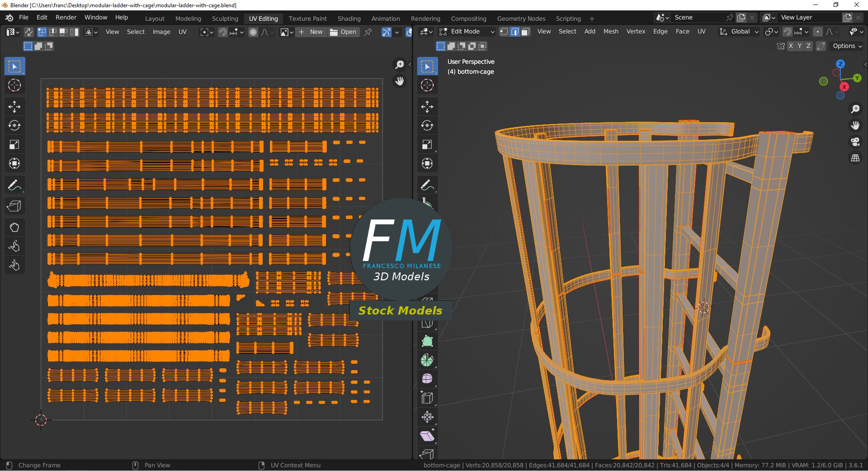Click the Open image button

(344, 32)
